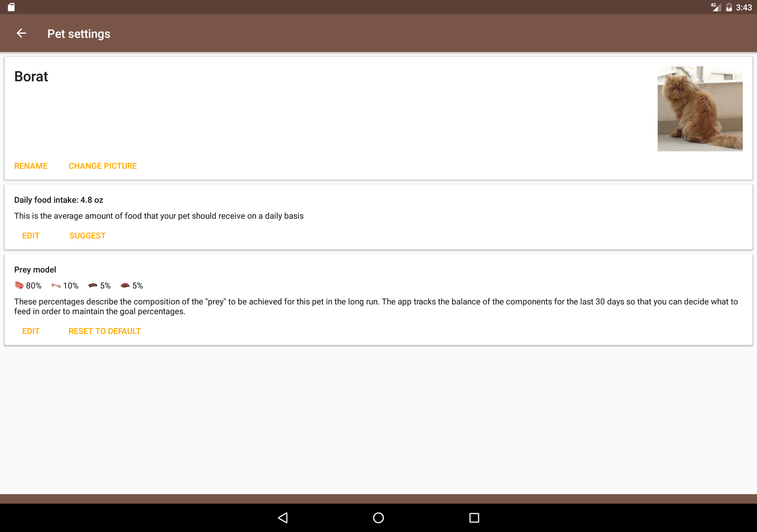The width and height of the screenshot is (757, 532).
Task: Click the organ icon next to last 5%
Action: [x=125, y=286]
